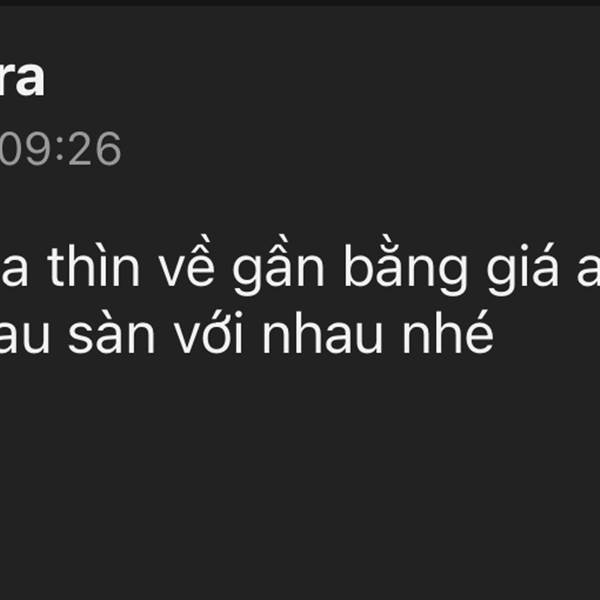Click the word "về" in the message
The height and width of the screenshot is (600, 600).
186,265
